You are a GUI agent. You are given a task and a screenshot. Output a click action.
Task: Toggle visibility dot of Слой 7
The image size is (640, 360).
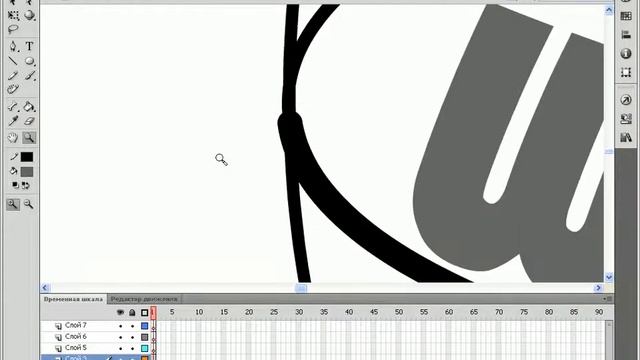pos(120,326)
